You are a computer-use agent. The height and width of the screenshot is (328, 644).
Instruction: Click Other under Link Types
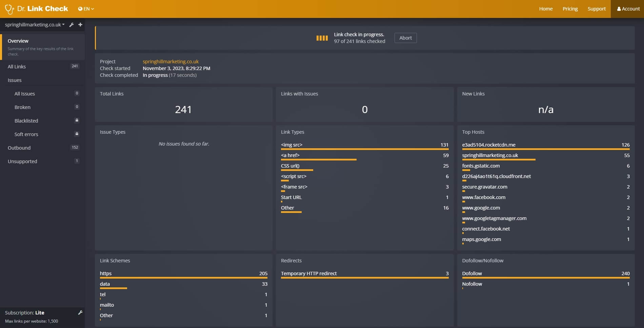click(287, 208)
